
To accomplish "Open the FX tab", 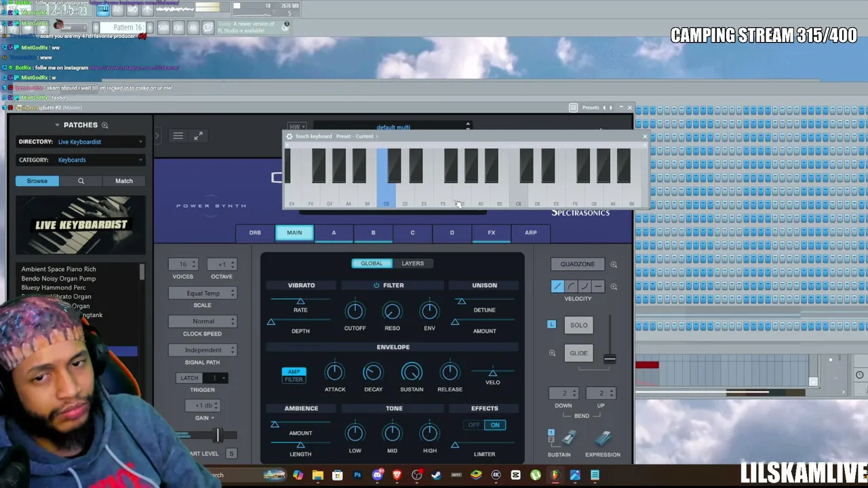I will (x=492, y=233).
